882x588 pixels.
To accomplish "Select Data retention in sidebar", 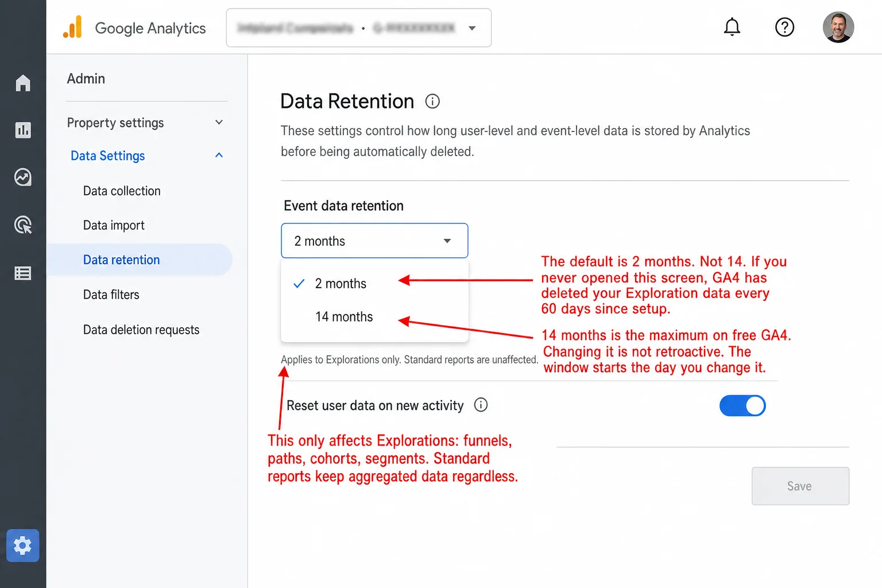I will [x=140, y=260].
